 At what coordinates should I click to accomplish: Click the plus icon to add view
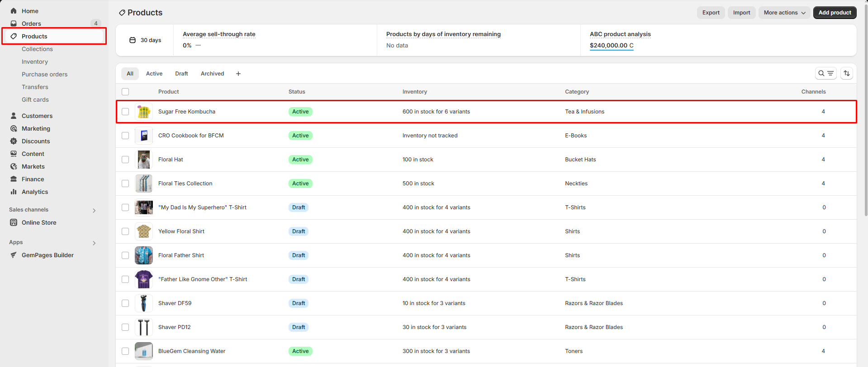coord(238,74)
